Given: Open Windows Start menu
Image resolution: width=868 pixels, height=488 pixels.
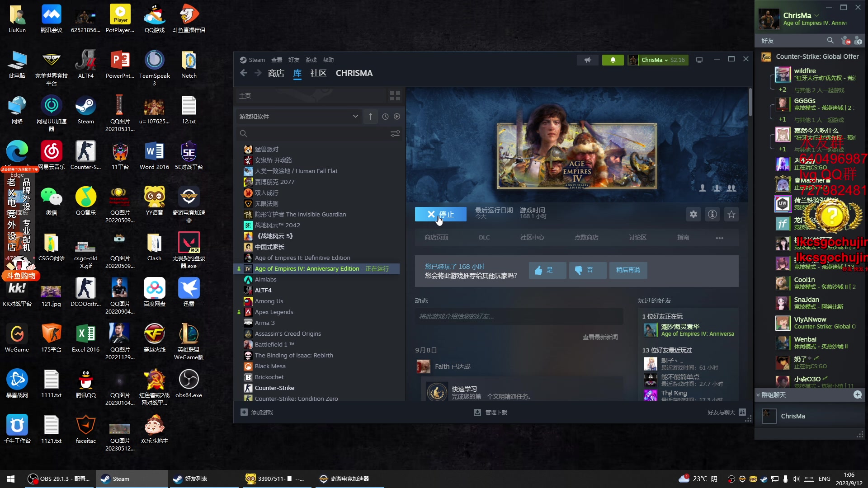Looking at the screenshot, I should (11, 479).
